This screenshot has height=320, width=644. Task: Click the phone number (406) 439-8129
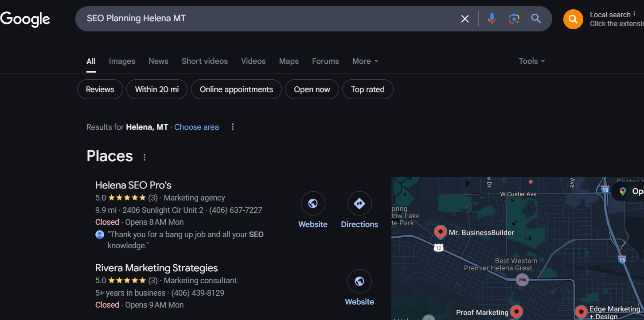pyautogui.click(x=198, y=293)
